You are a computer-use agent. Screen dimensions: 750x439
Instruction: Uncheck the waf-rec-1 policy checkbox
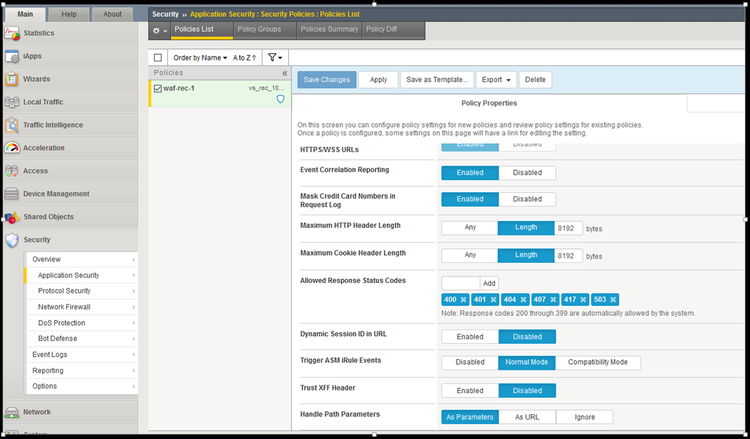[x=158, y=88]
